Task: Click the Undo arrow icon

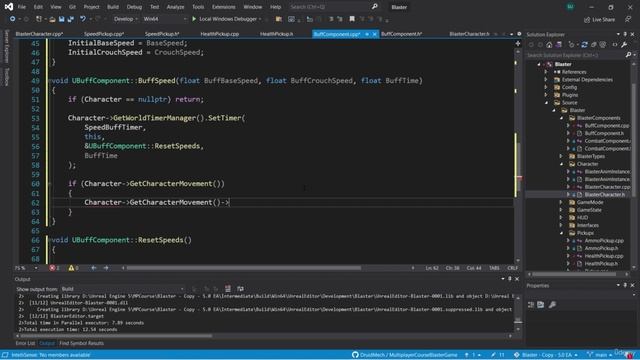Action: coord(83,19)
